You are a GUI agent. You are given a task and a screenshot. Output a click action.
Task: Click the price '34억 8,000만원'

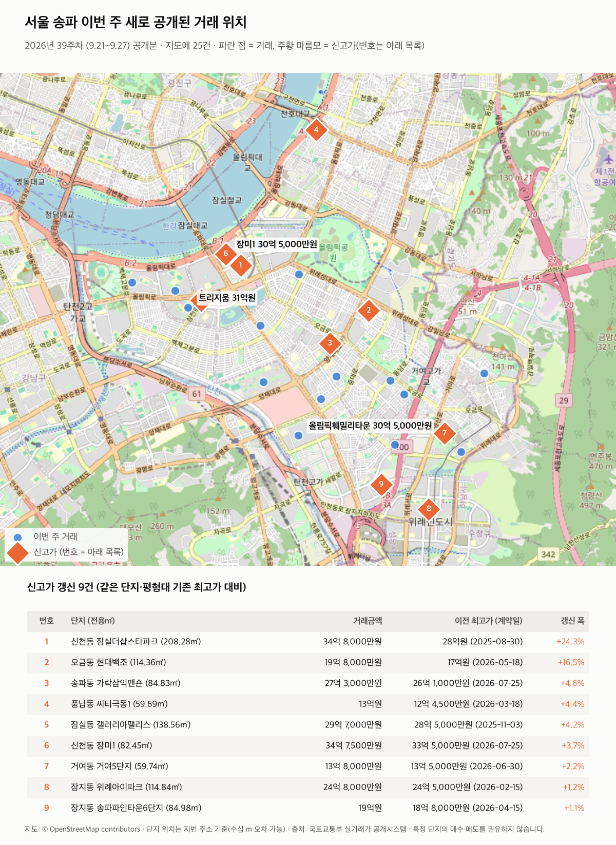pos(353,642)
